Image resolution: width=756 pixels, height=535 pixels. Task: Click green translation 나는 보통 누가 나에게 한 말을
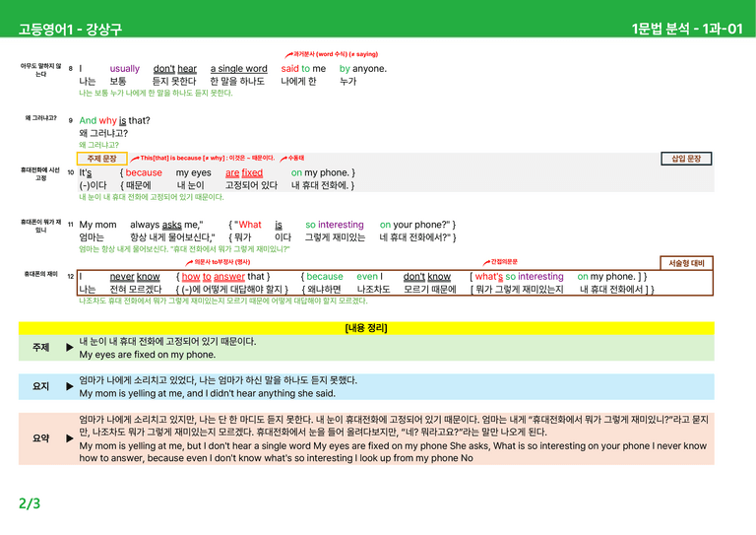click(156, 93)
